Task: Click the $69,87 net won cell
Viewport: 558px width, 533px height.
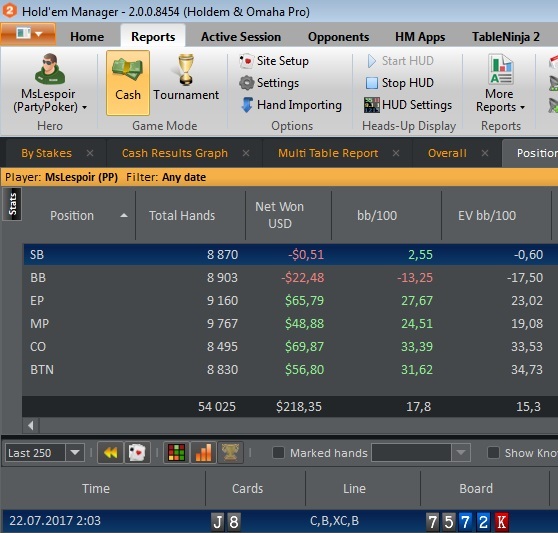Action: click(304, 347)
